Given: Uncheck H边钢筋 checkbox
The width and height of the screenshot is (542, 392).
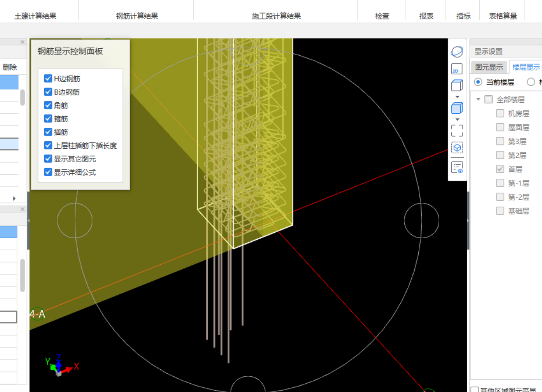Looking at the screenshot, I should 48,78.
